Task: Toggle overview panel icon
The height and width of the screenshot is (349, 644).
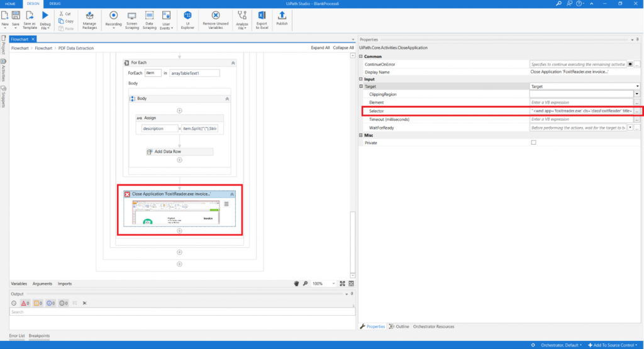Action: 351,284
